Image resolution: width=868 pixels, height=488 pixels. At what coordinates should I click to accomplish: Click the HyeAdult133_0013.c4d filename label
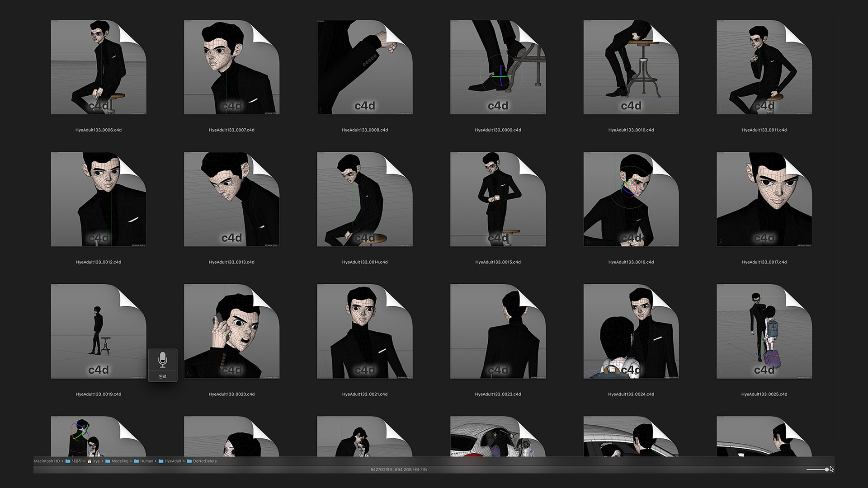(x=231, y=262)
